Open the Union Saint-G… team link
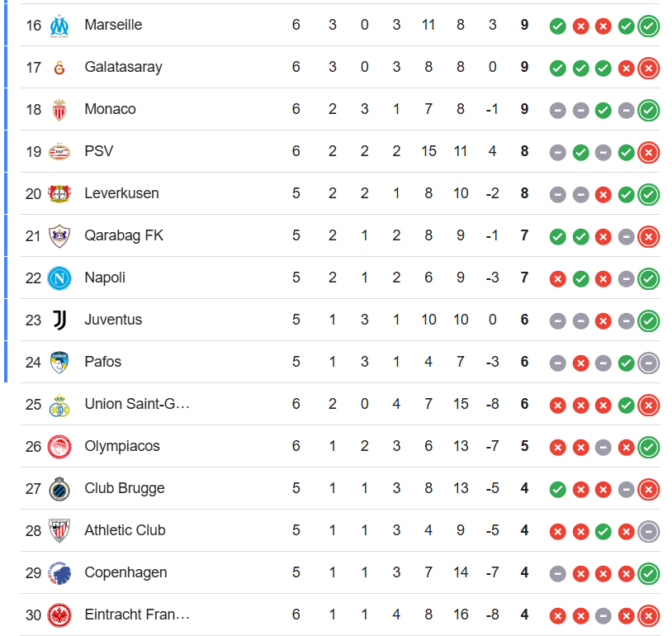The width and height of the screenshot is (672, 636). point(137,404)
